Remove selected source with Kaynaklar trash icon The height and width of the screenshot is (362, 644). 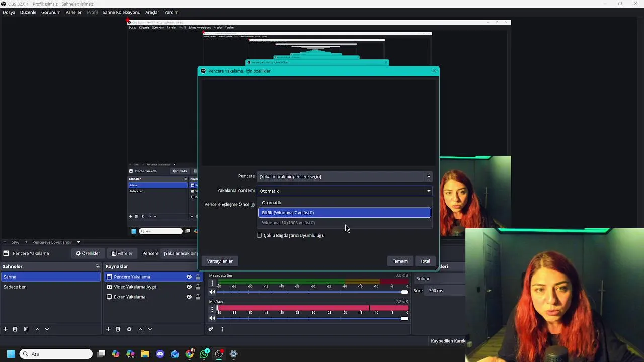[x=118, y=329]
